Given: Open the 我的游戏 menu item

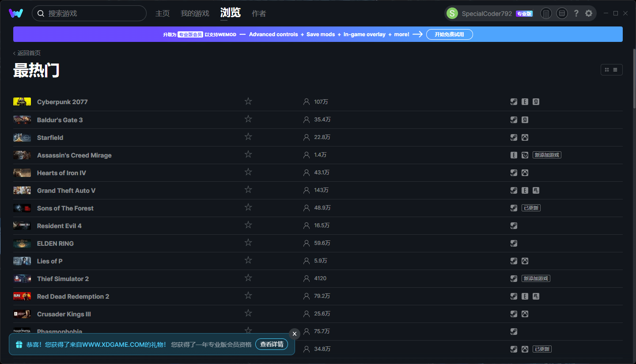Looking at the screenshot, I should click(x=194, y=13).
